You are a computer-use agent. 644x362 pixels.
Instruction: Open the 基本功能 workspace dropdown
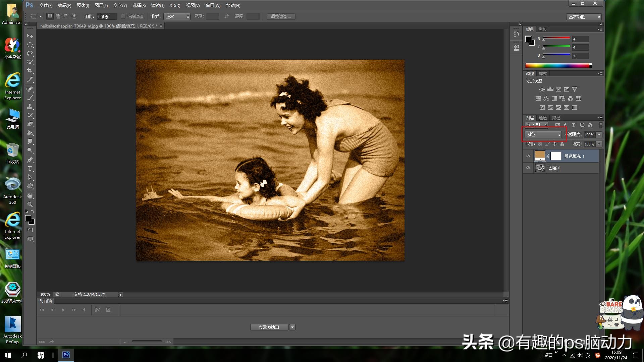[x=584, y=17]
